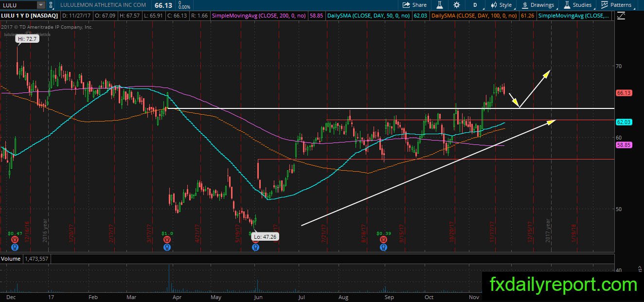Open the Studies menu
Viewport: 644px width, 302px height.
(578, 5)
